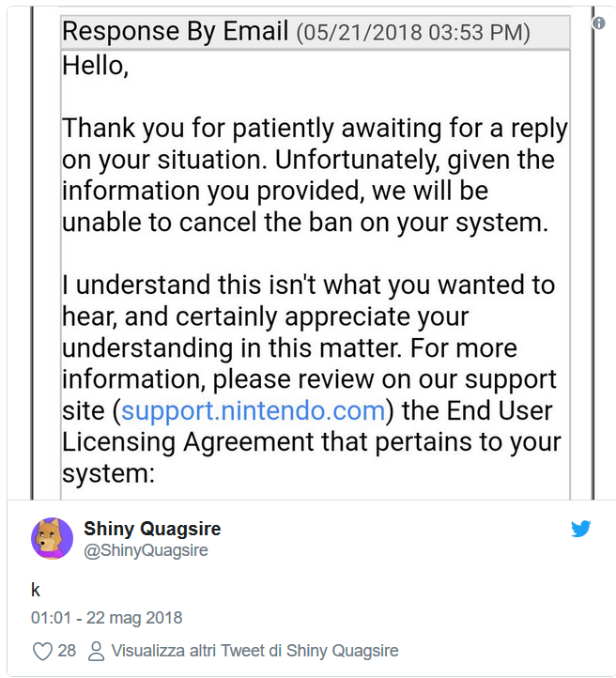Click the Response By Email header
Image resolution: width=616 pixels, height=678 pixels.
(x=175, y=32)
